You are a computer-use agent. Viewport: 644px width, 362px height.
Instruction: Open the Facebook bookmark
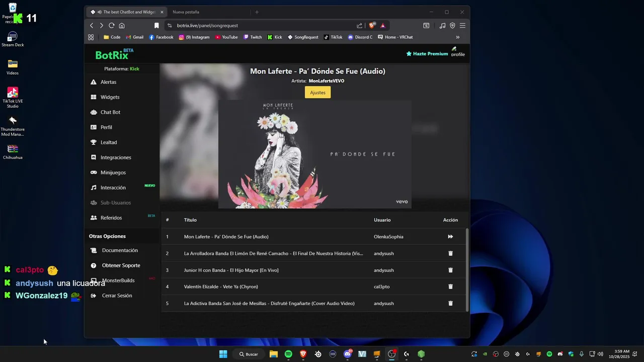[x=161, y=37]
